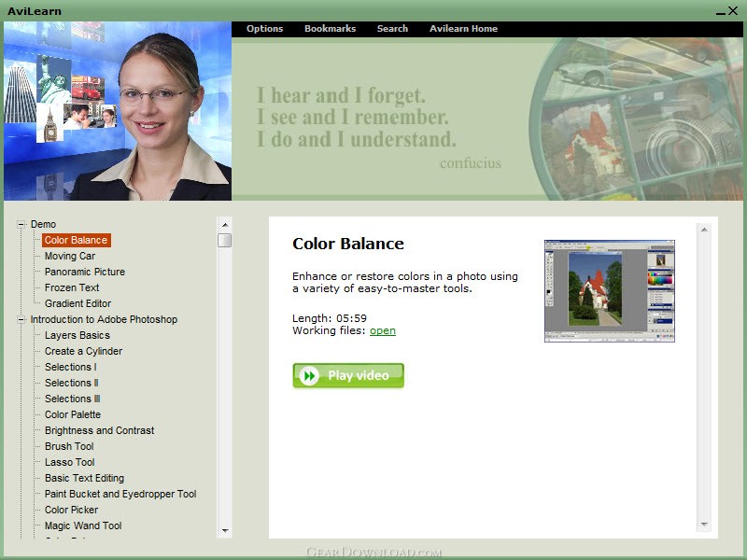Close the AviLearn window
The image size is (747, 560).
733,10
